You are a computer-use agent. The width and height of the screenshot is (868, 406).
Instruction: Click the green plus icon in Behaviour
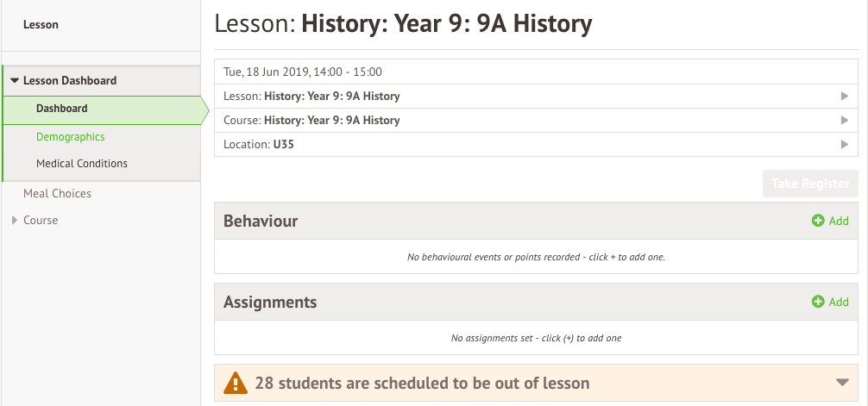coord(818,221)
